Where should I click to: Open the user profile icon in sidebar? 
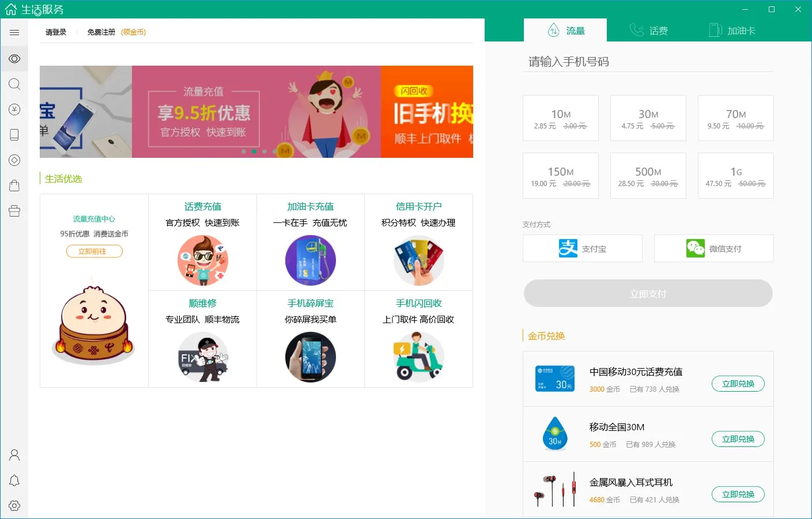pyautogui.click(x=14, y=455)
